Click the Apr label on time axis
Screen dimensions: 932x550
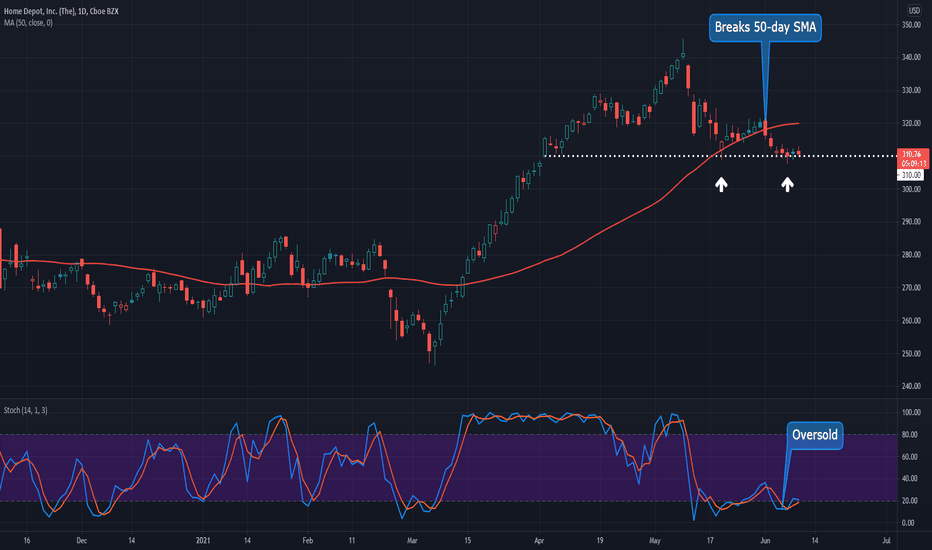(x=539, y=541)
